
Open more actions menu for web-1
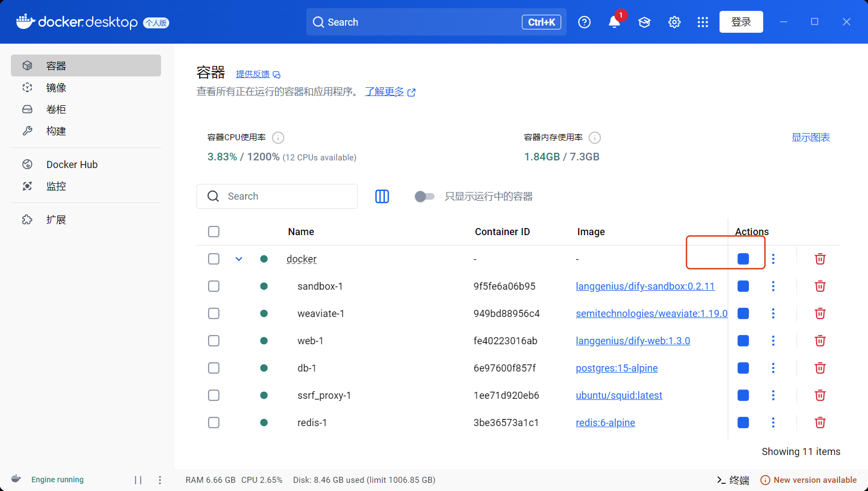click(x=773, y=341)
